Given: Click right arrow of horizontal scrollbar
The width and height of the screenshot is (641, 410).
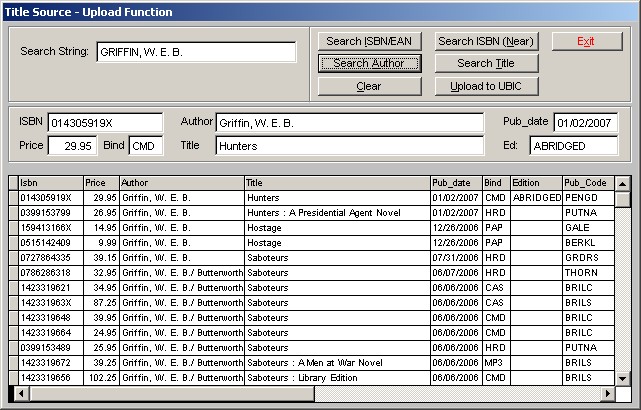Looking at the screenshot, I should click(608, 394).
